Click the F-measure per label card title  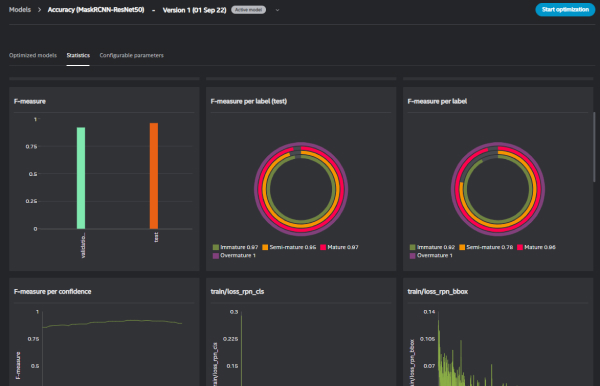437,101
